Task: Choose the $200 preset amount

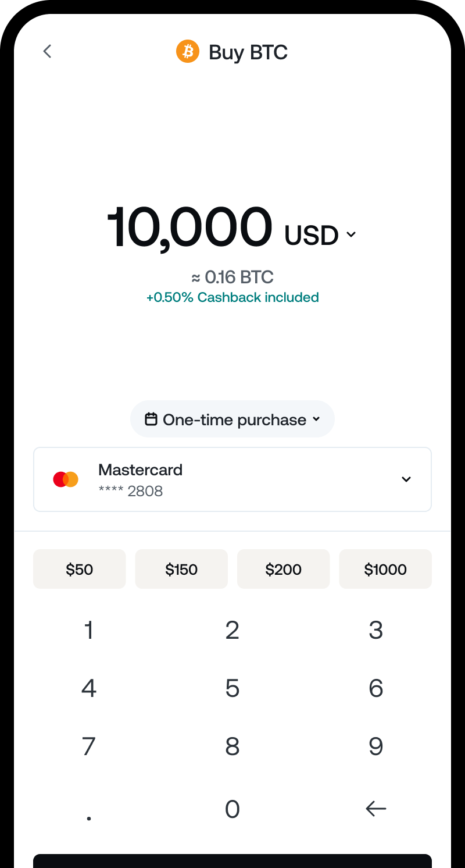Action: pos(283,569)
